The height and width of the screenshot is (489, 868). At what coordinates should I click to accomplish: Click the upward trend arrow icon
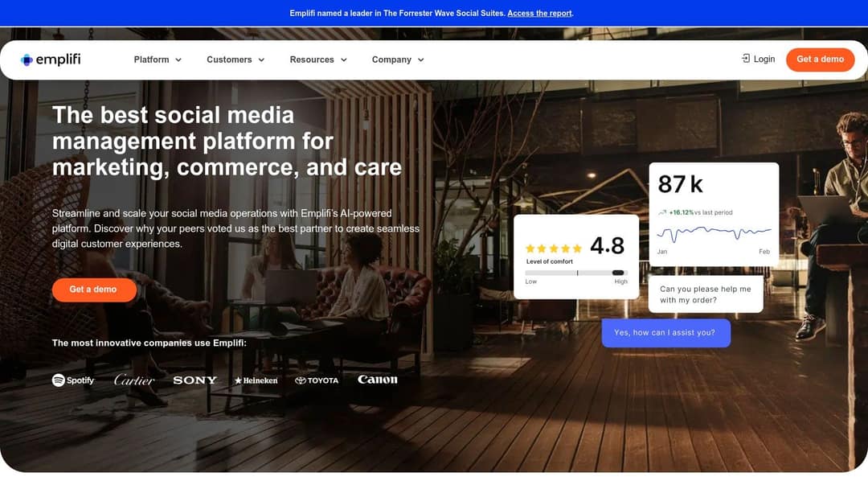click(x=662, y=212)
